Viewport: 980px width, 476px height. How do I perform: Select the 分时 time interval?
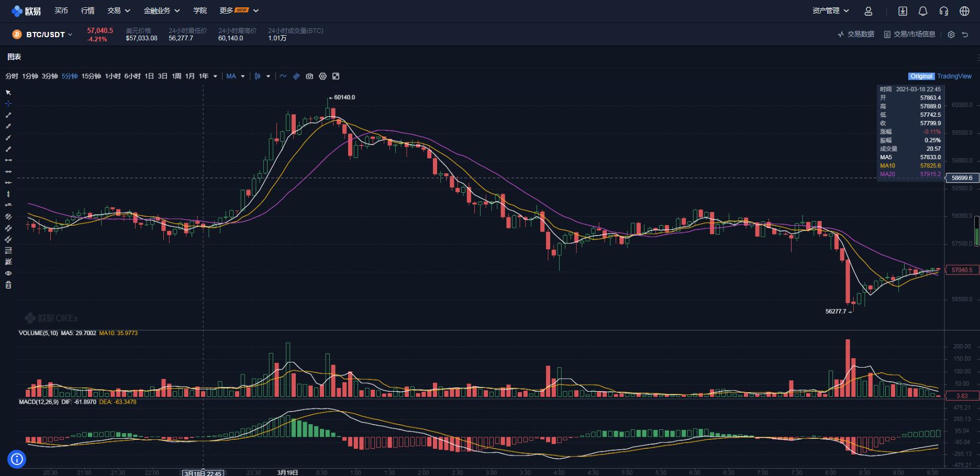(x=12, y=76)
